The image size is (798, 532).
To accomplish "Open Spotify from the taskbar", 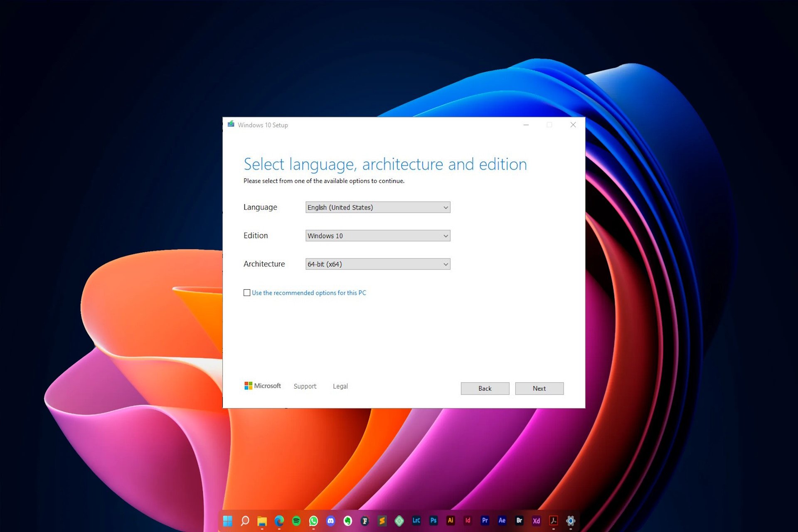I will 296,520.
